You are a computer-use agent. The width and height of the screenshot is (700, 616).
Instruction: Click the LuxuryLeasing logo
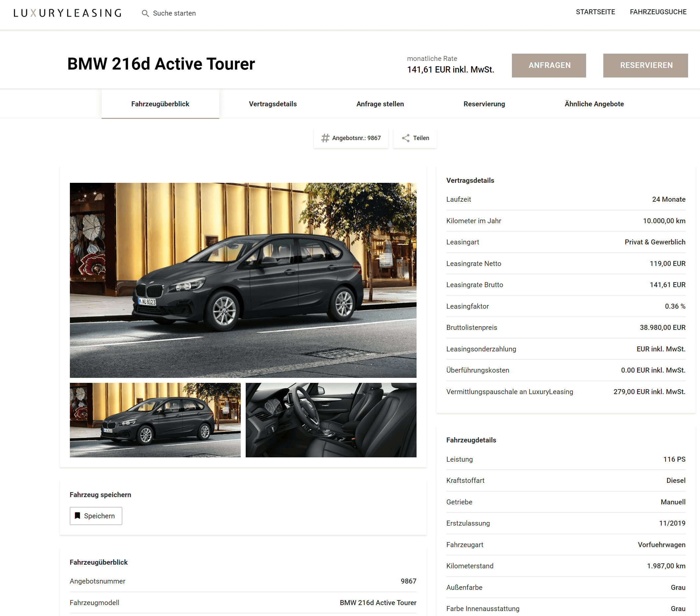pos(68,13)
